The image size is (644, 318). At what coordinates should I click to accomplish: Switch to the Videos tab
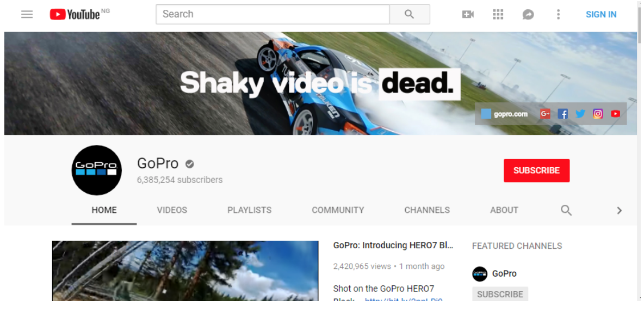tap(172, 210)
